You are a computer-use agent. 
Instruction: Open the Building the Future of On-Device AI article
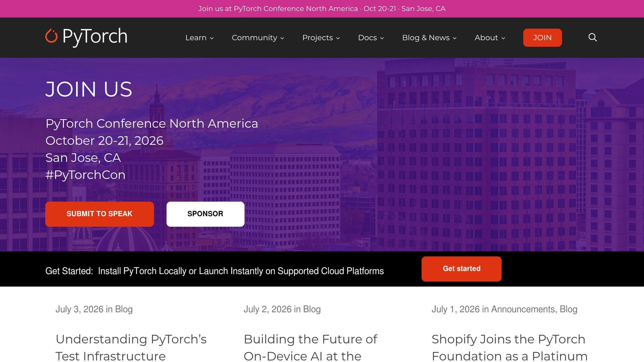310,348
